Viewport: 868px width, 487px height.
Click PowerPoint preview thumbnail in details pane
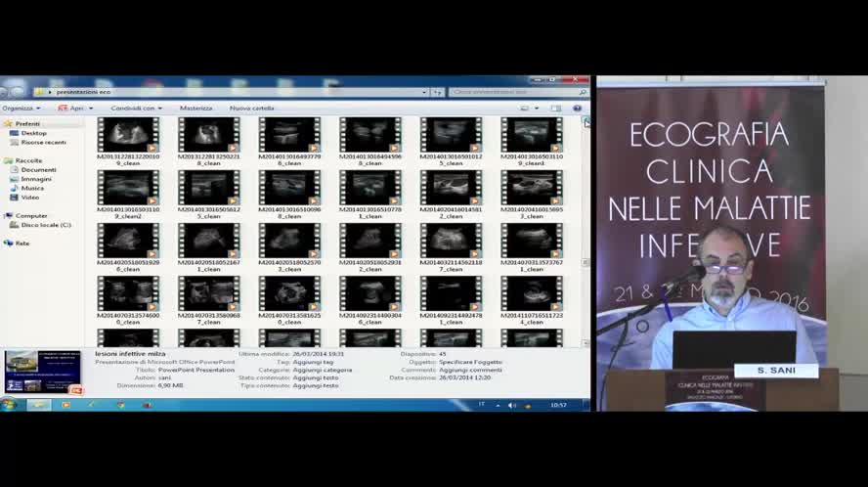coord(43,372)
